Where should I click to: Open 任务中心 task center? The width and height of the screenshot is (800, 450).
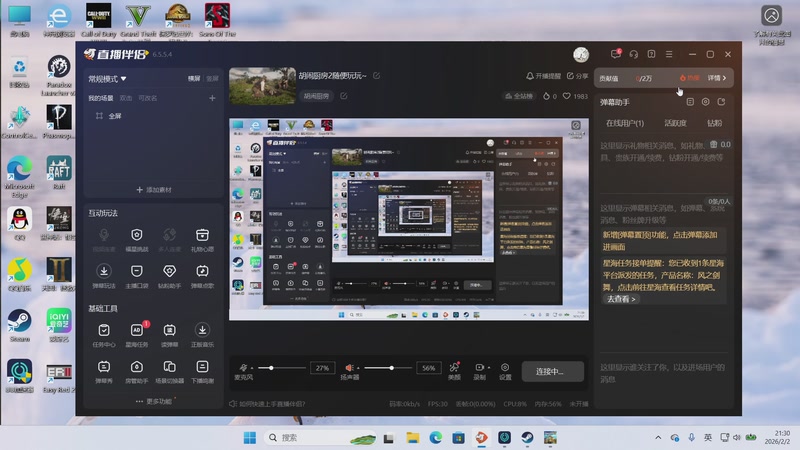pos(104,335)
